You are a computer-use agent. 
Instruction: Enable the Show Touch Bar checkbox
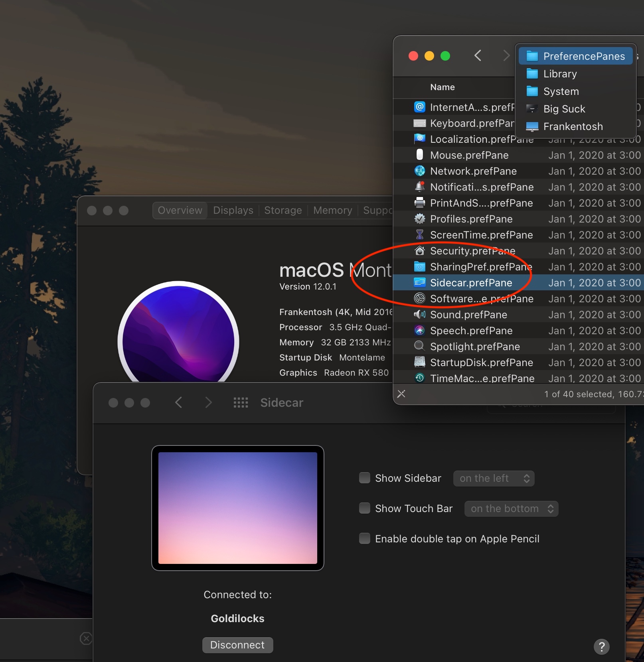point(365,508)
